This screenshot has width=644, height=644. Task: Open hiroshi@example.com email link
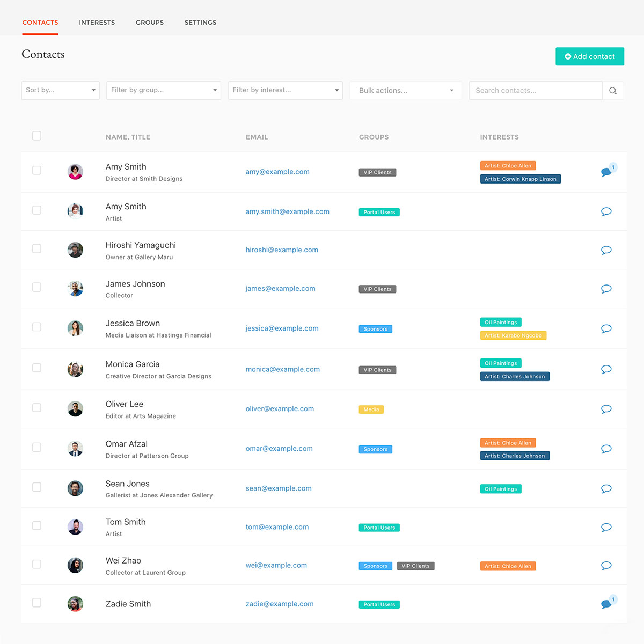tap(282, 250)
